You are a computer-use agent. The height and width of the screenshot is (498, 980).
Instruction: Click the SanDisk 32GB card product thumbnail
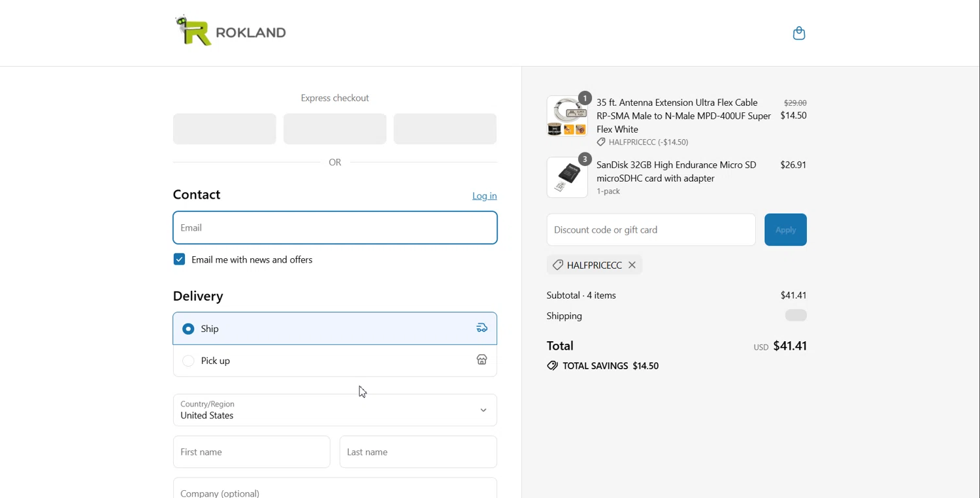pos(567,177)
